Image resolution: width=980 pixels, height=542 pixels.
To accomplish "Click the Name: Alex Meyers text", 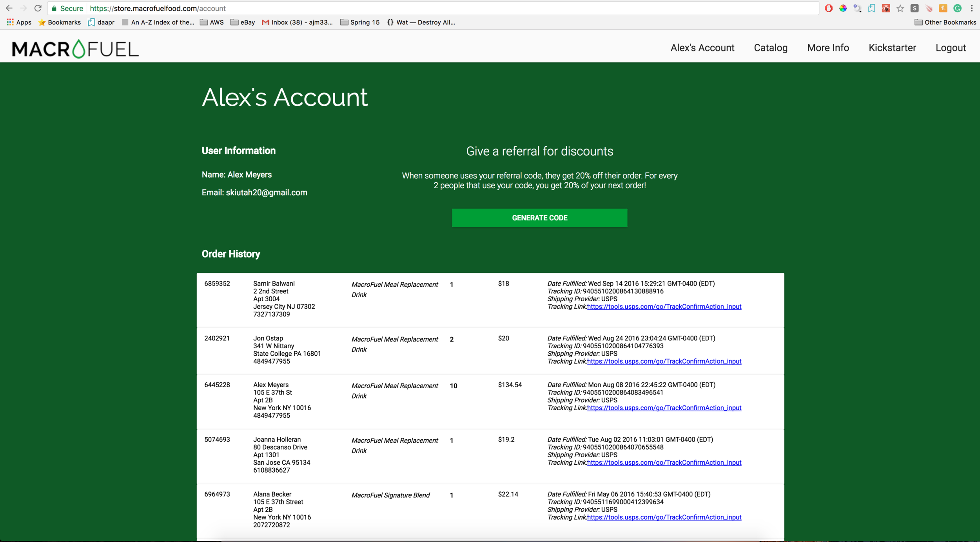I will click(x=236, y=175).
